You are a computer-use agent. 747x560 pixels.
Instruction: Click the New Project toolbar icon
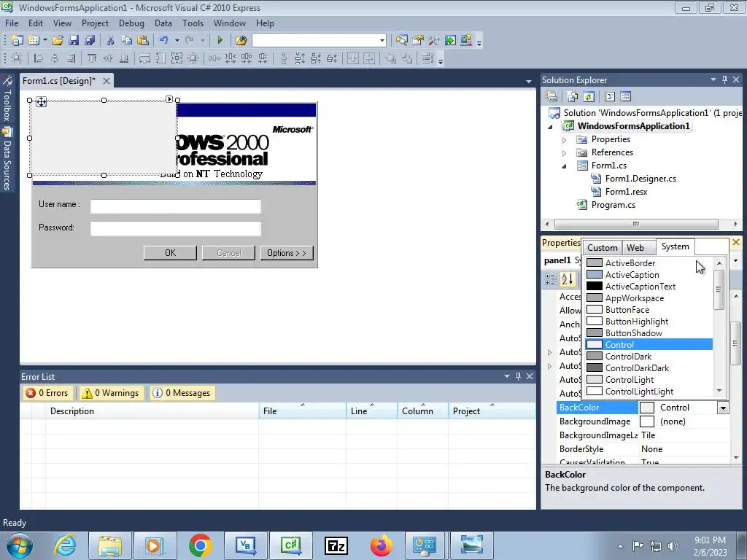pos(18,41)
